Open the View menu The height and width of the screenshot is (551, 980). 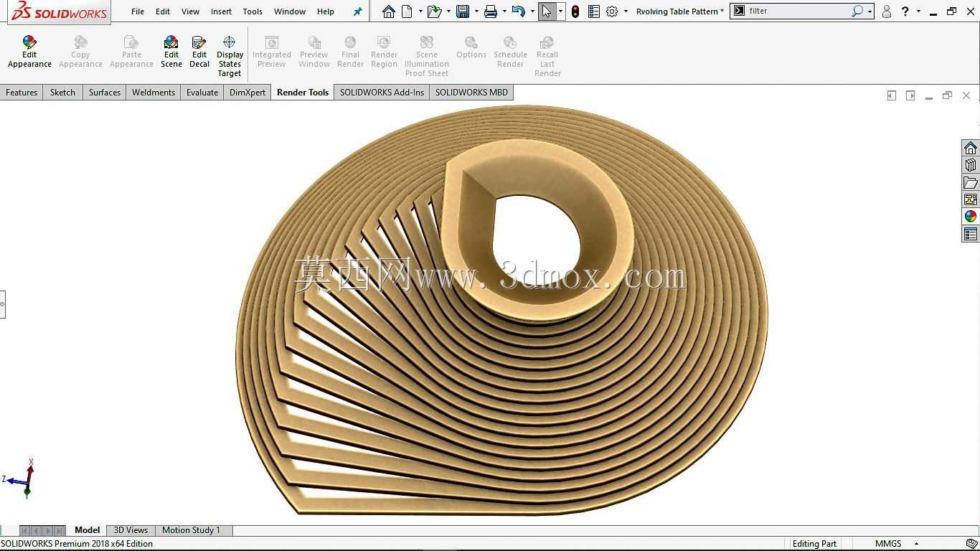coord(190,11)
